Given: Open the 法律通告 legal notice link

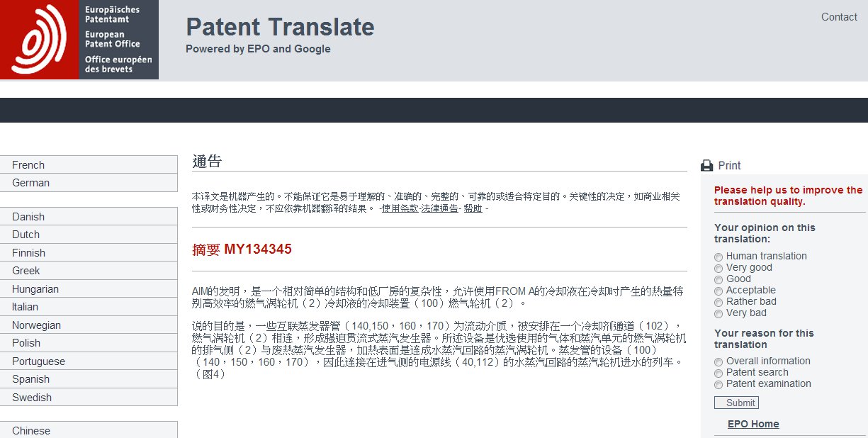Looking at the screenshot, I should pos(440,209).
